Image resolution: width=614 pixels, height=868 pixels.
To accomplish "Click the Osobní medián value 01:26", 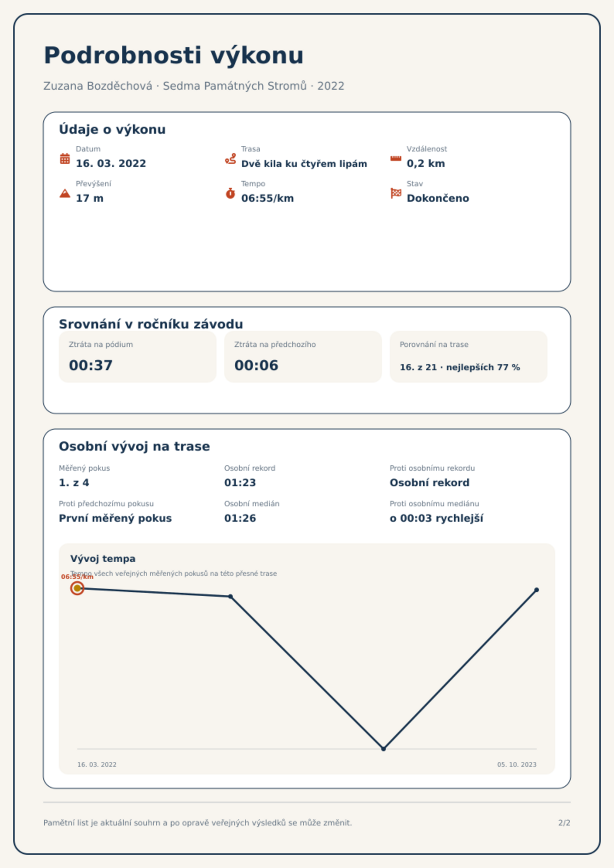I will coord(240,518).
